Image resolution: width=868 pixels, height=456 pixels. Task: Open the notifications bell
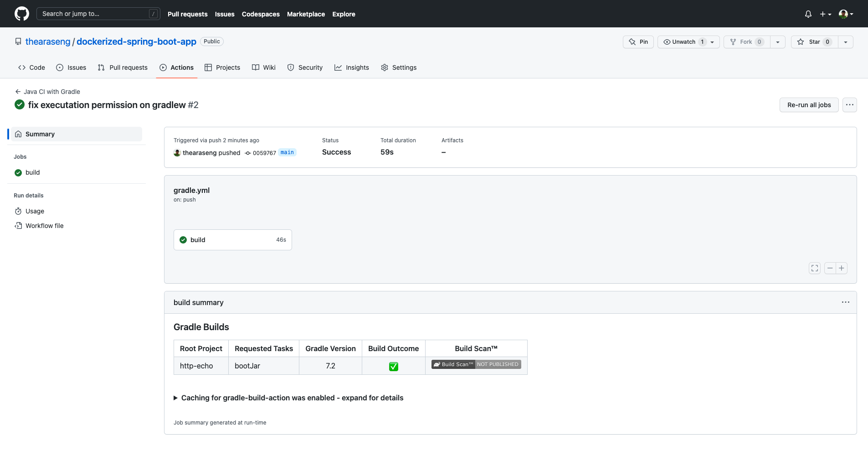808,14
